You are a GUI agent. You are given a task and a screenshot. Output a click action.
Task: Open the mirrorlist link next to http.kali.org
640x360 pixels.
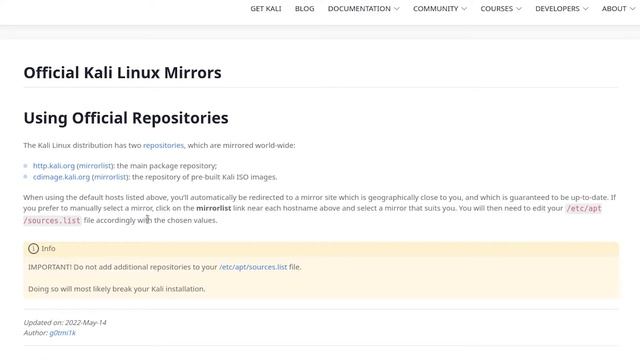point(95,166)
